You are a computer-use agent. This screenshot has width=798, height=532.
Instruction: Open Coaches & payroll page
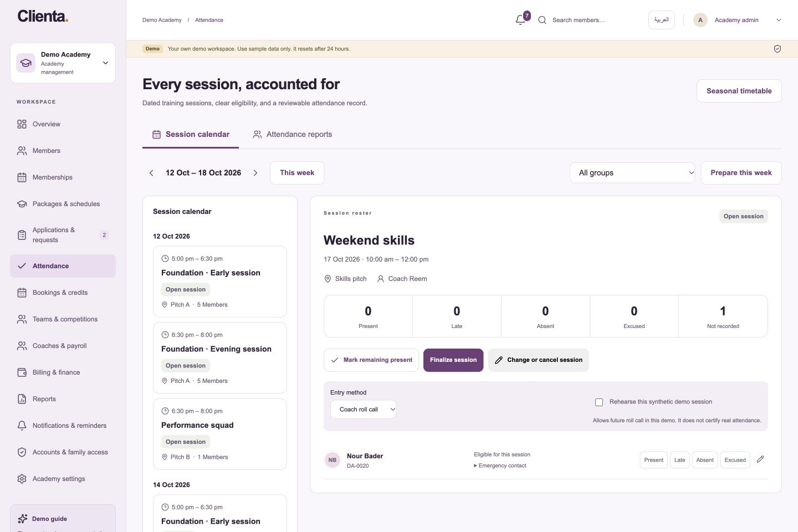click(x=63, y=346)
